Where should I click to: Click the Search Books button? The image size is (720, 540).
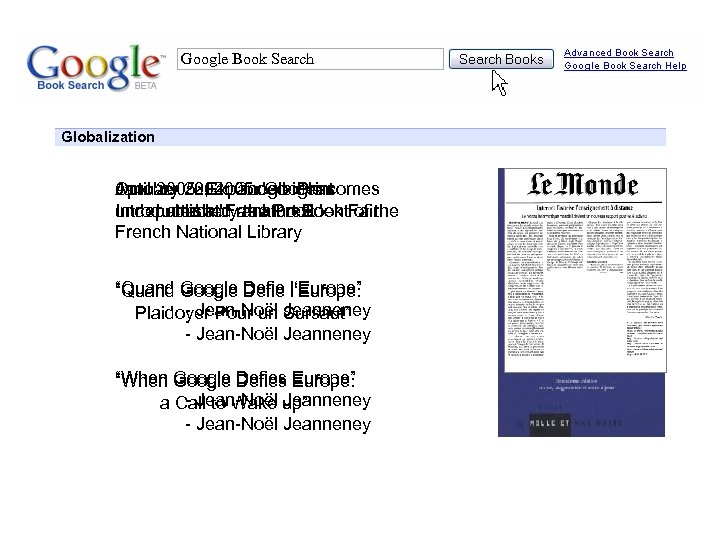point(501,59)
